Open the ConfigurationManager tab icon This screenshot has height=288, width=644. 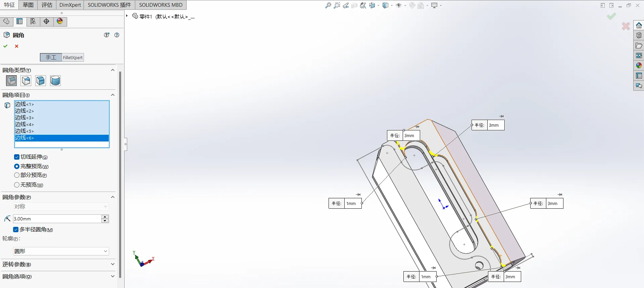tap(33, 22)
